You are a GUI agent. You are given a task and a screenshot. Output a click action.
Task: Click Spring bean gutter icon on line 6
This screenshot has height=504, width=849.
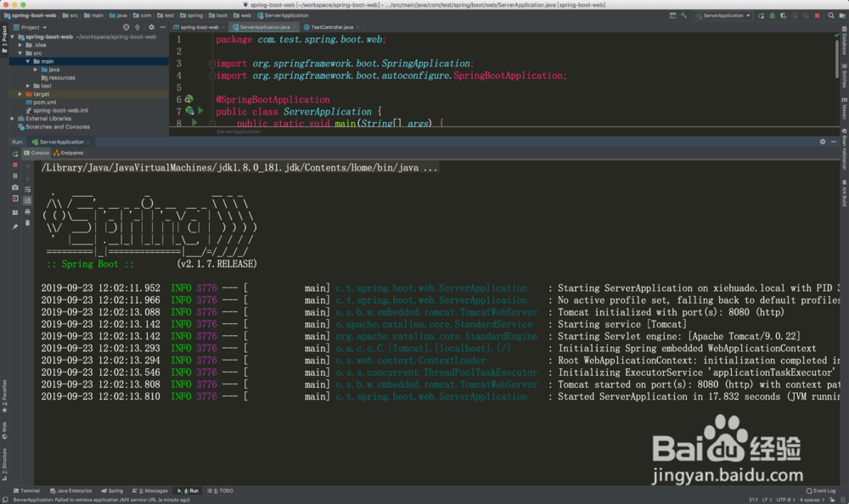[x=189, y=99]
